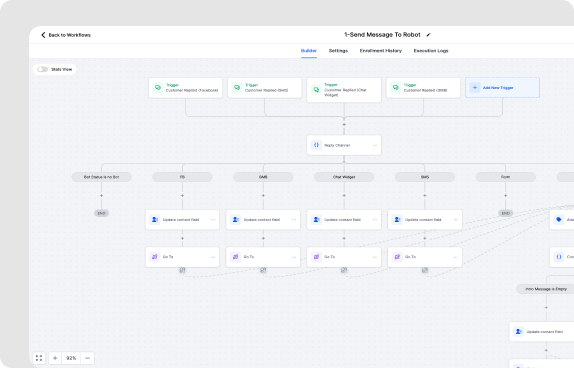
Task: Go Back to Workflows
Action: (x=66, y=35)
